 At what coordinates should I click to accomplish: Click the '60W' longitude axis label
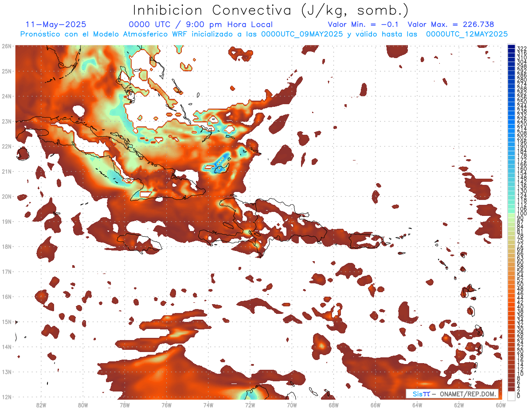pos(501,405)
